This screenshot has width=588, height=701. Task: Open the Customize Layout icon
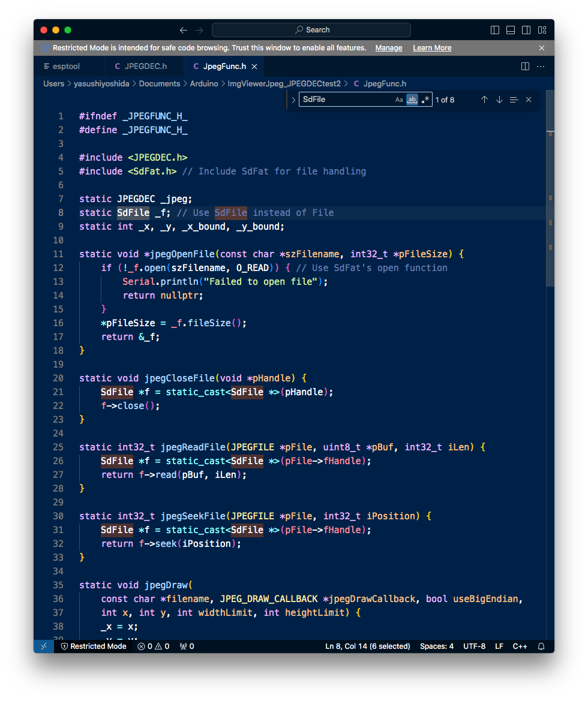tap(542, 30)
